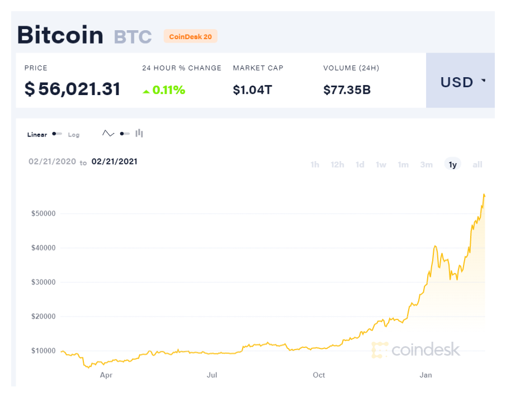This screenshot has width=506, height=420.
Task: Click the green 24-hour change arrow
Action: pos(146,91)
